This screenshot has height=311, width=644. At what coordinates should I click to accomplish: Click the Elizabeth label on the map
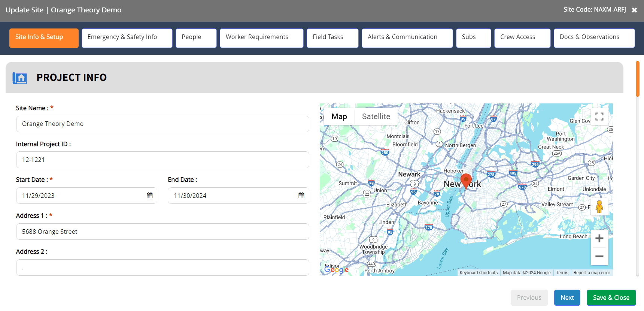point(397,205)
